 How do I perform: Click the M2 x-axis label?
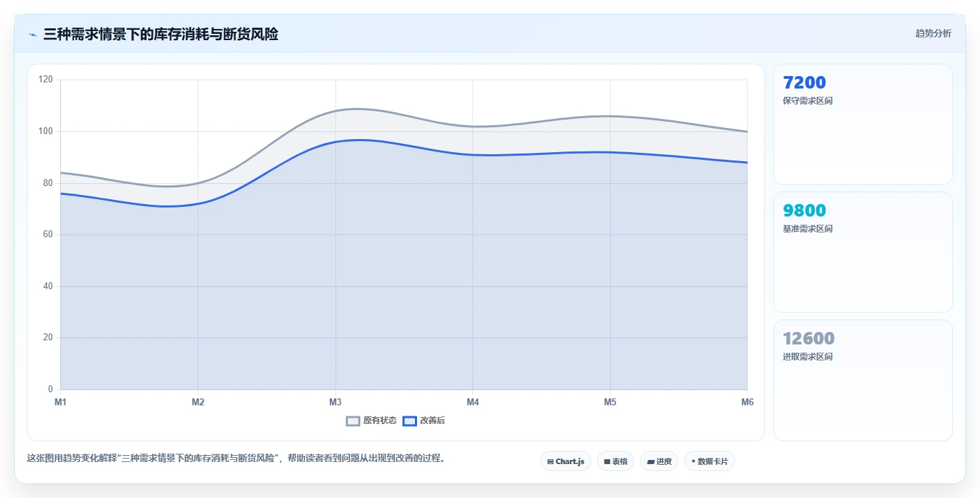pos(198,402)
